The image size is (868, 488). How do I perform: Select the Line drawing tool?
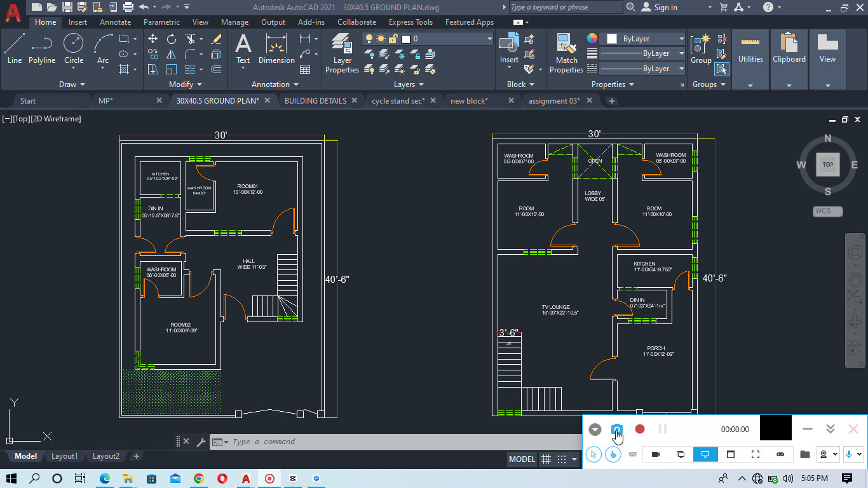pos(15,49)
